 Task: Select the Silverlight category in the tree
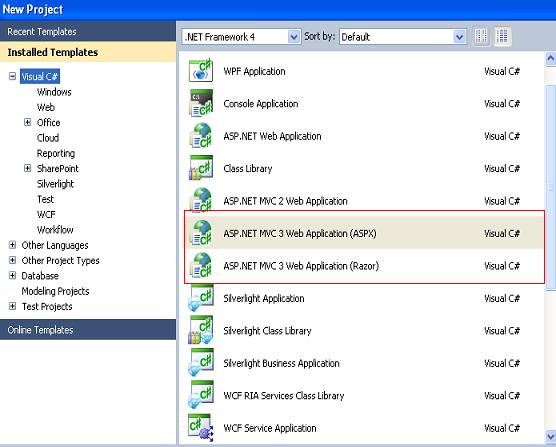tap(55, 184)
